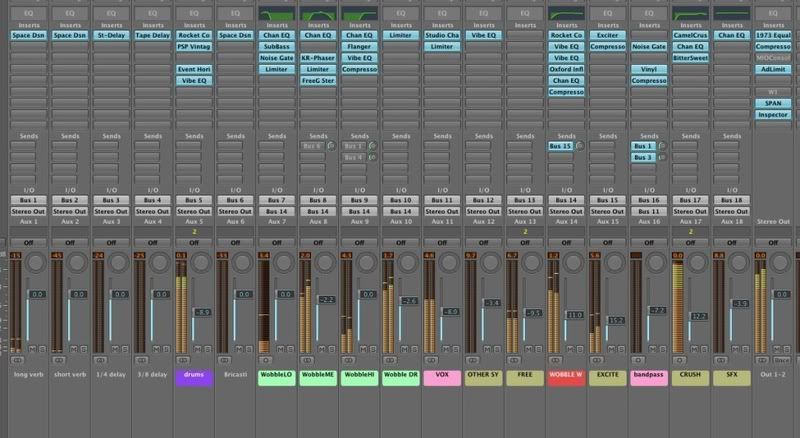Open the Bus 14 output slot on WobbleLO
The image size is (800, 438).
point(277,211)
